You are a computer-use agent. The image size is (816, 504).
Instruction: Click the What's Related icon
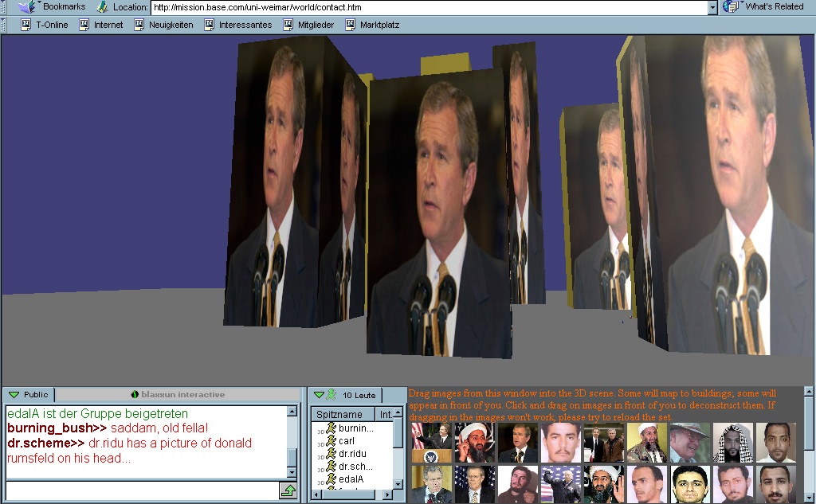point(732,7)
